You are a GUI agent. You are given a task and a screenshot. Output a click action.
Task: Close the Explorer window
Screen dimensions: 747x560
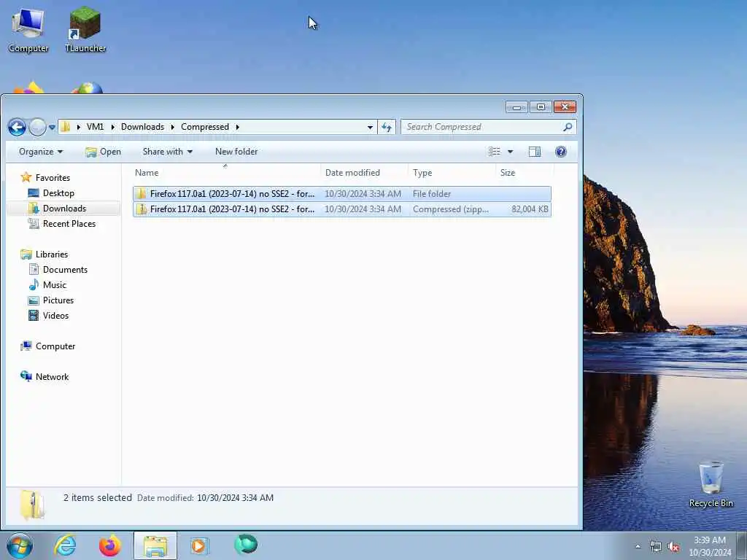point(565,107)
